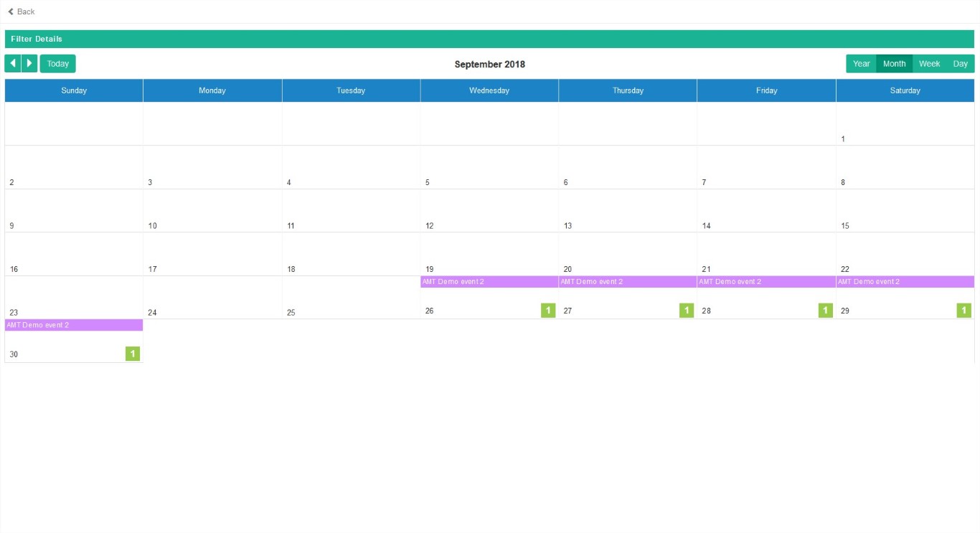Screen dimensions: 980x533
Task: Open the event count badge on 26
Action: 548,311
